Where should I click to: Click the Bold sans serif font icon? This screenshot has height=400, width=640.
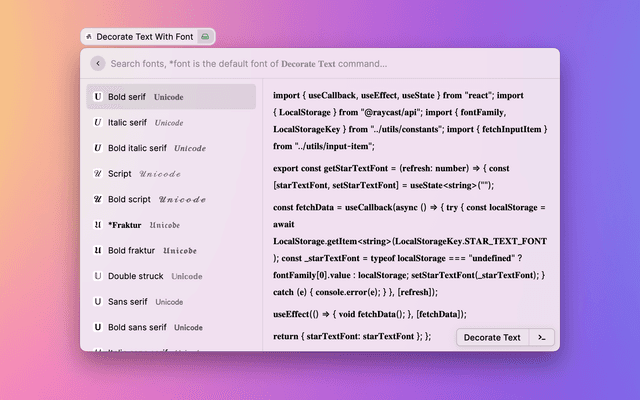tap(97, 327)
